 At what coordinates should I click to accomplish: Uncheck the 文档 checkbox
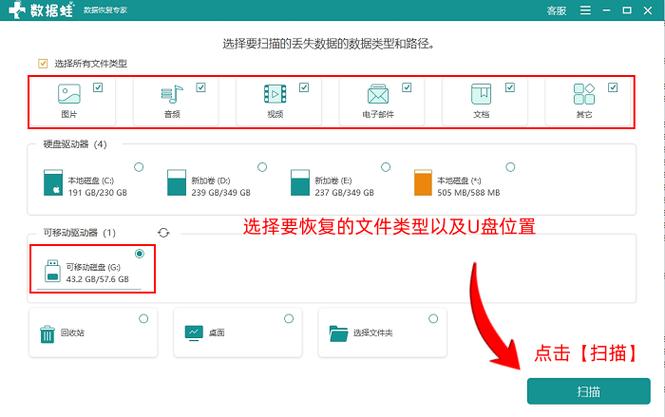510,87
